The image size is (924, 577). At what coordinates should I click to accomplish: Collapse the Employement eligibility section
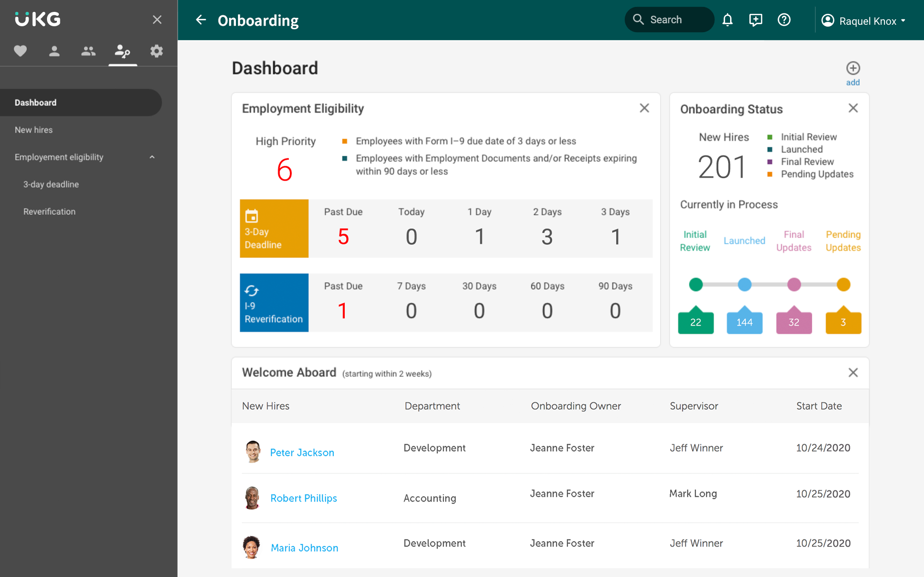[x=152, y=157]
